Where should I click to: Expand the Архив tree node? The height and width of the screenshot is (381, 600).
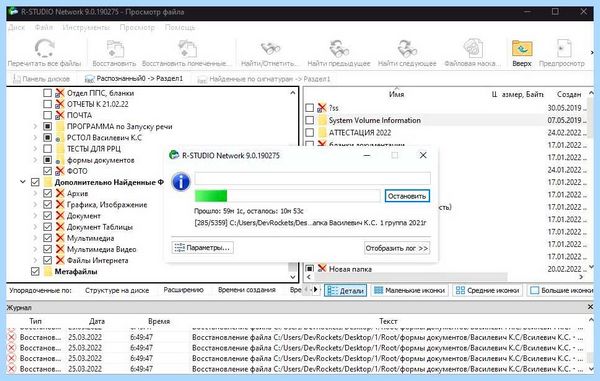tap(35, 193)
